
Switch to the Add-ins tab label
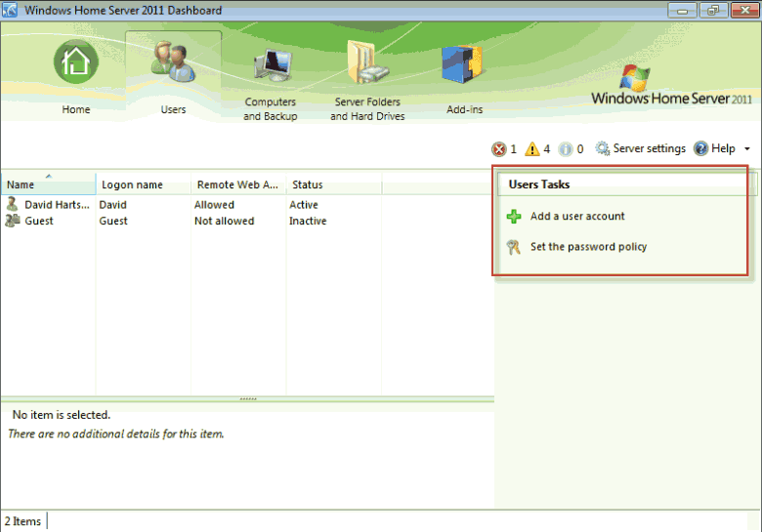tap(465, 109)
